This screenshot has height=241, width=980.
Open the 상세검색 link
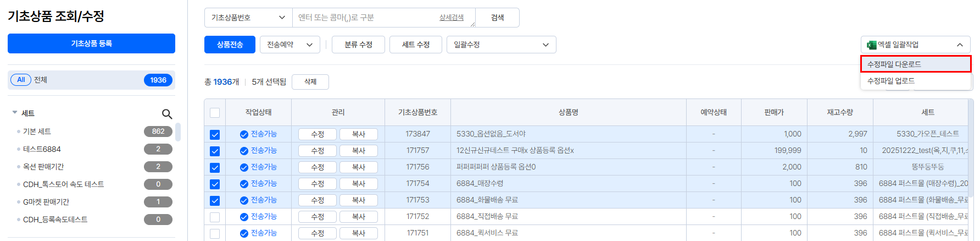click(x=451, y=18)
